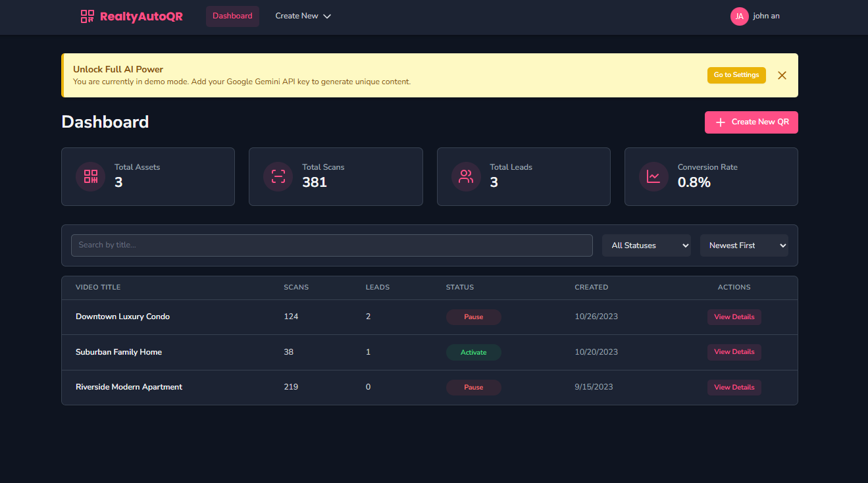Toggle Pause status for Downtown Luxury Condo
868x483 pixels.
(474, 317)
